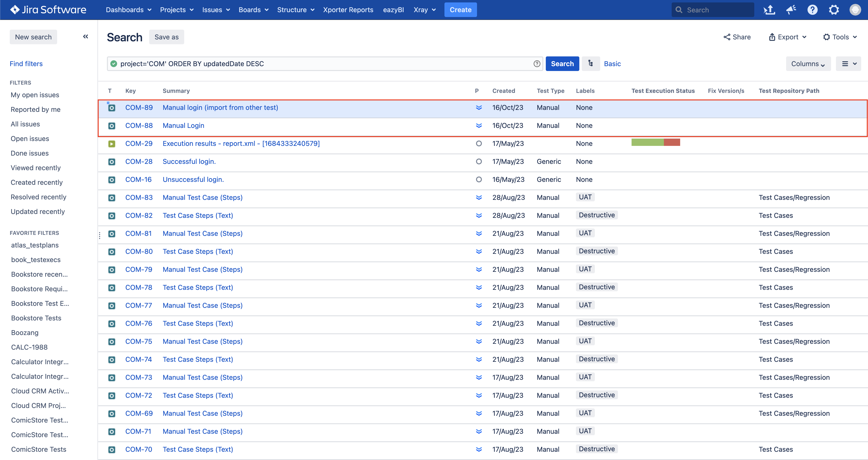The width and height of the screenshot is (868, 460).
Task: Open the user profile avatar
Action: coord(855,10)
